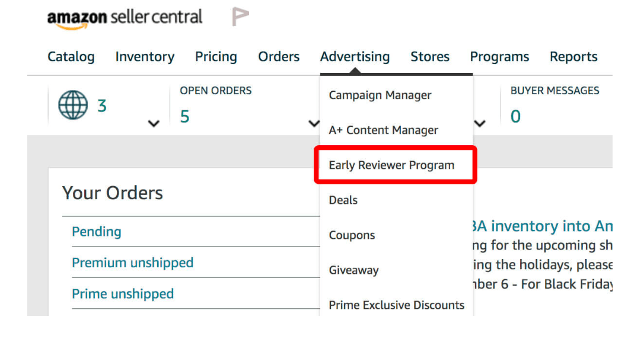644x339 pixels.
Task: Open the Pricing menu
Action: [216, 57]
